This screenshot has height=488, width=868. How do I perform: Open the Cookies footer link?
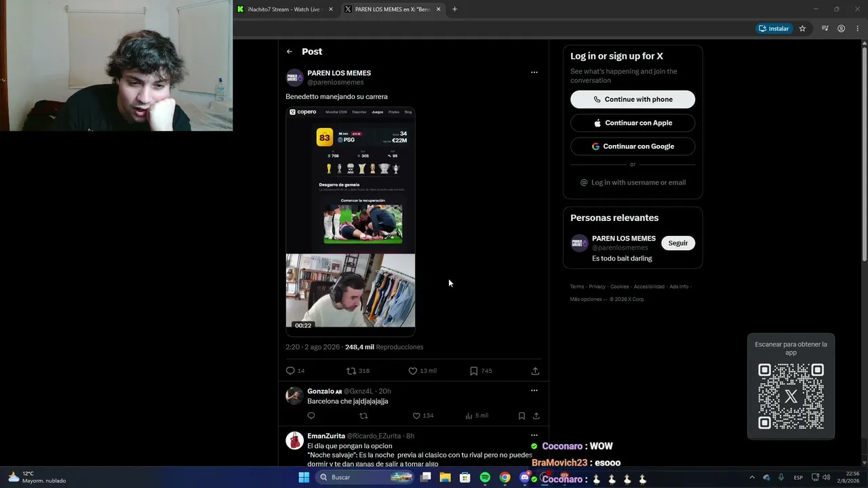click(620, 287)
